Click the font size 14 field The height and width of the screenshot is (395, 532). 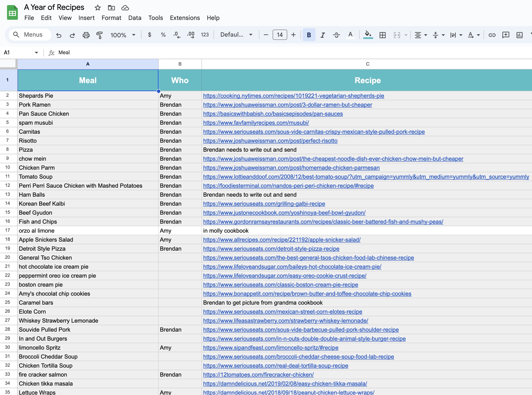pyautogui.click(x=280, y=35)
